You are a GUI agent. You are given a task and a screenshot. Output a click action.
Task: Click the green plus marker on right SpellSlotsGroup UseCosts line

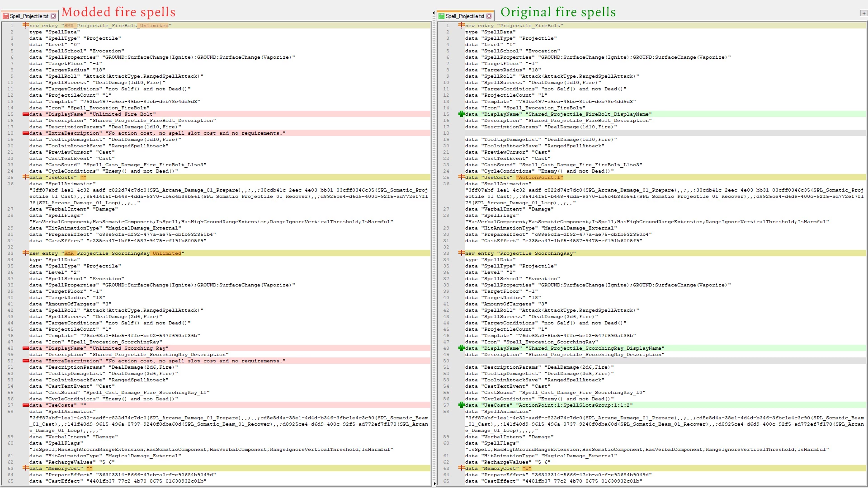[x=461, y=405]
